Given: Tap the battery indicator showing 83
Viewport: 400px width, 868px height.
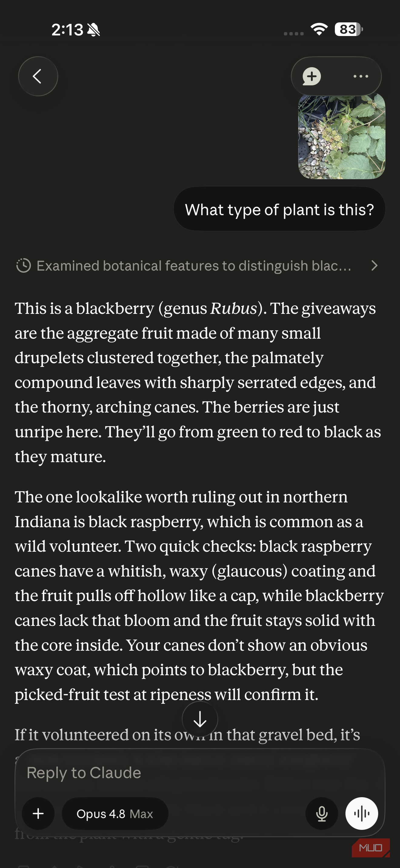Looking at the screenshot, I should coord(348,29).
